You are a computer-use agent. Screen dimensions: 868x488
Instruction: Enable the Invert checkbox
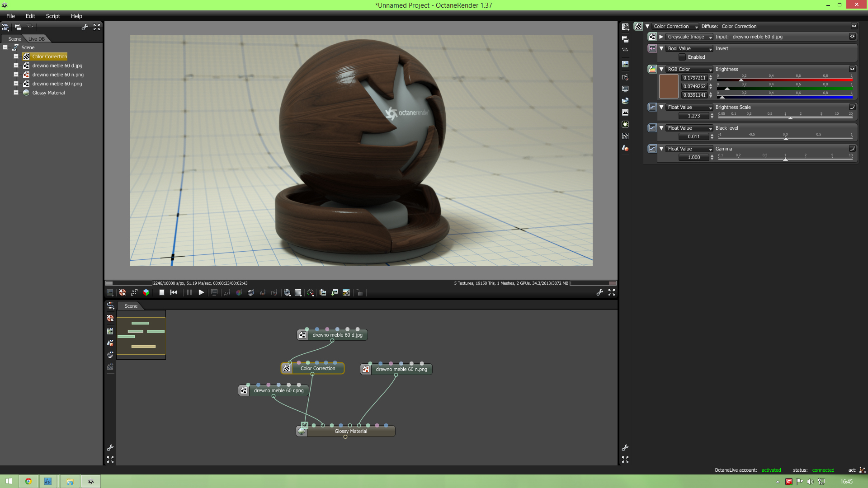[x=682, y=57]
